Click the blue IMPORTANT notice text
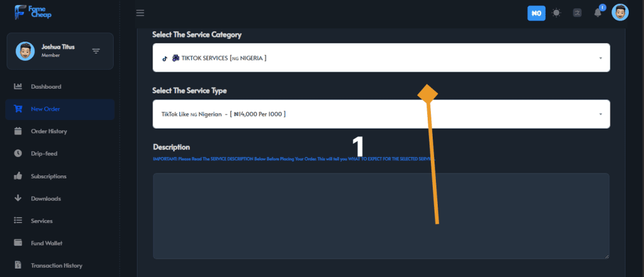Image resolution: width=644 pixels, height=277 pixels. [x=294, y=158]
